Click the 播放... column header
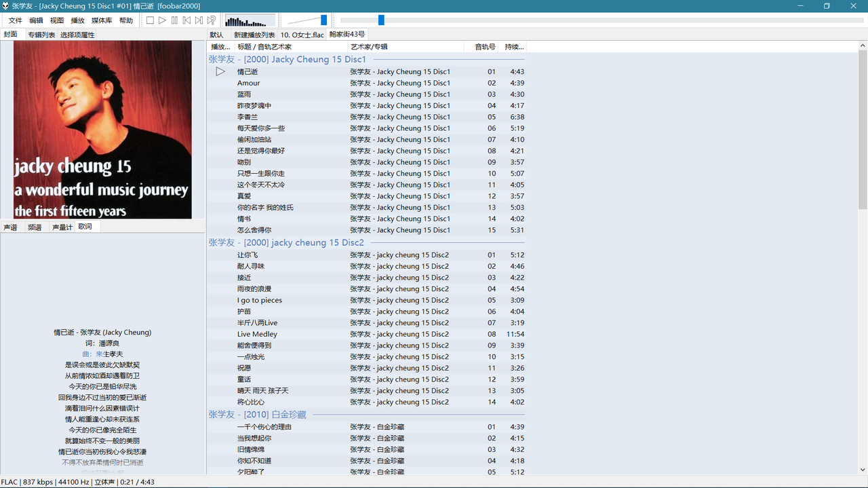 (x=220, y=47)
